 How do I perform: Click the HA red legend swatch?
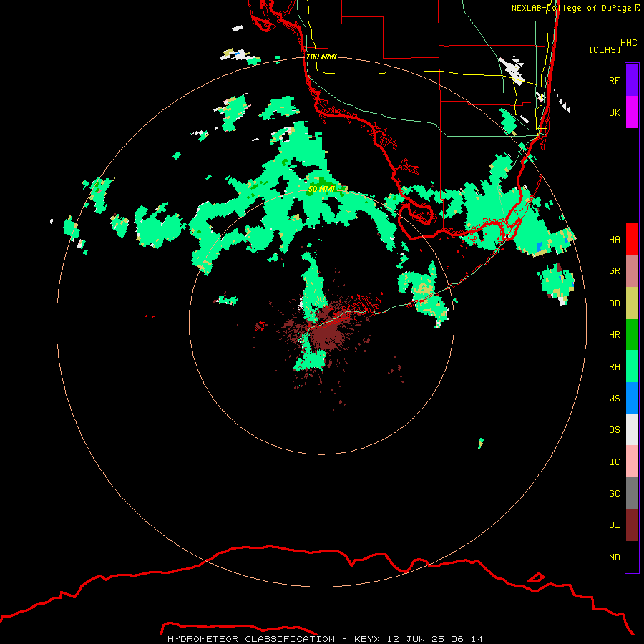pos(632,239)
